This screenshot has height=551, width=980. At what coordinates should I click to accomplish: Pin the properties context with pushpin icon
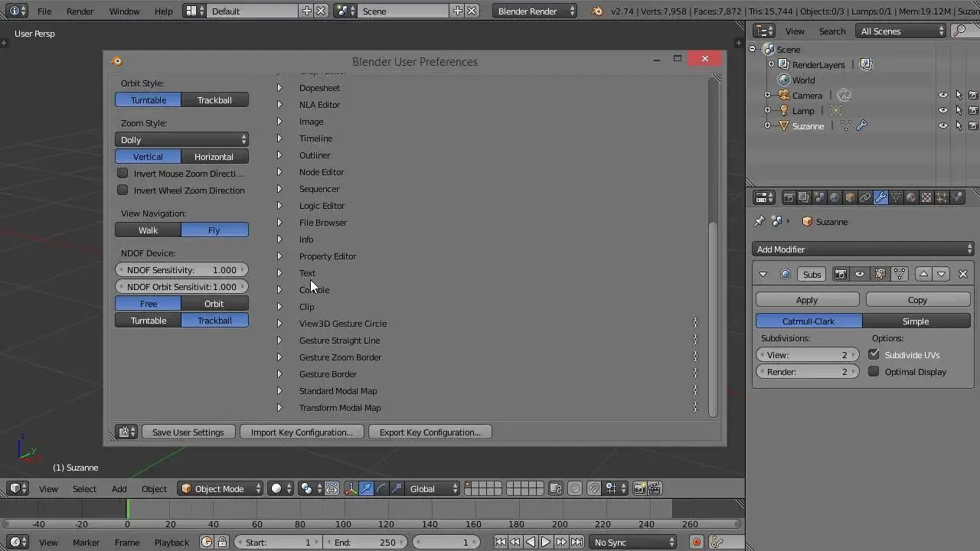tap(759, 221)
